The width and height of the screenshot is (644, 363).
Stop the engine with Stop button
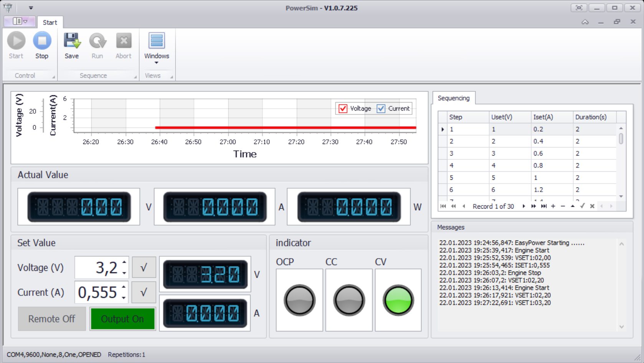point(42,46)
